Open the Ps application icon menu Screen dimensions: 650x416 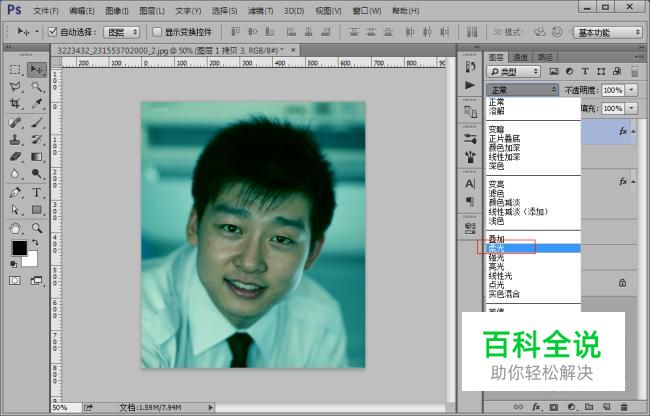click(15, 9)
